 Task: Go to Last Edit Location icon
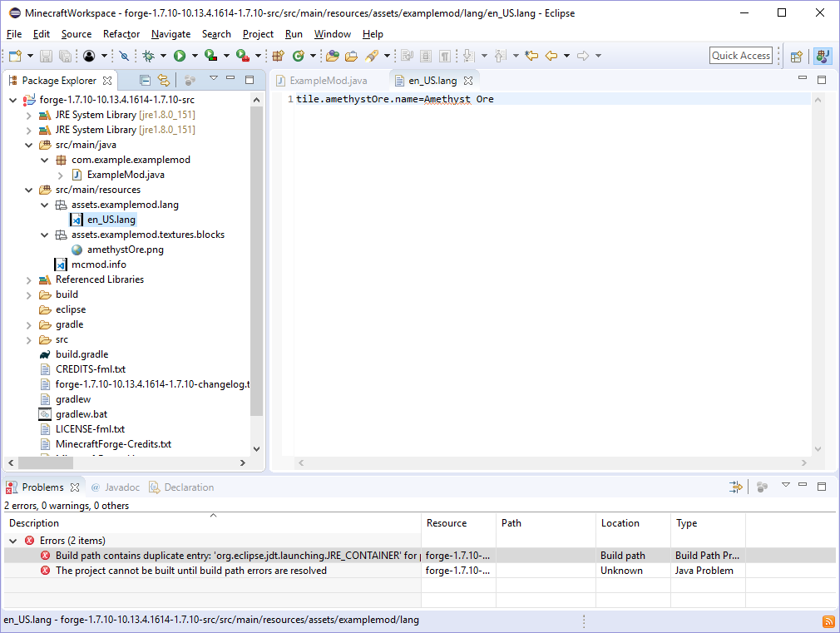pyautogui.click(x=531, y=56)
